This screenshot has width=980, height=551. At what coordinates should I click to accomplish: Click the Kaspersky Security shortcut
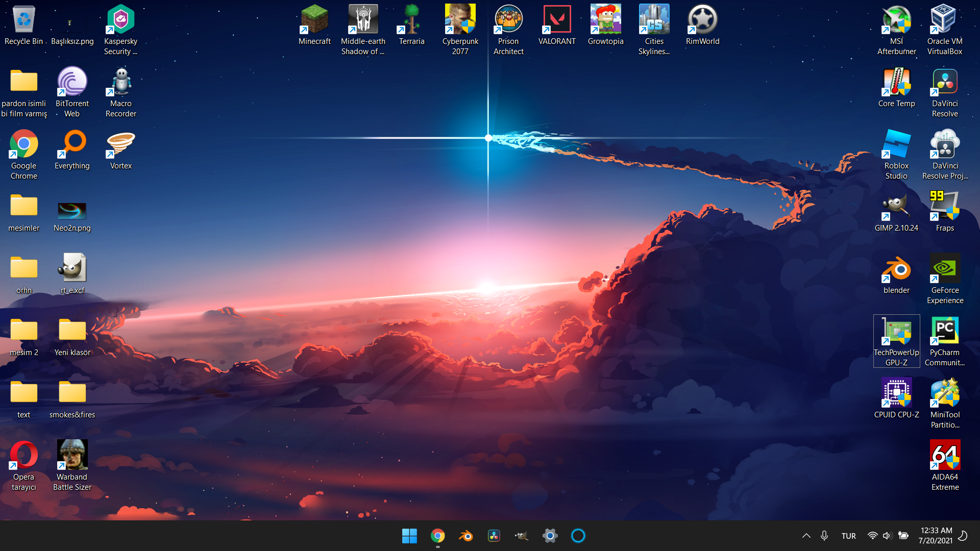pyautogui.click(x=120, y=20)
